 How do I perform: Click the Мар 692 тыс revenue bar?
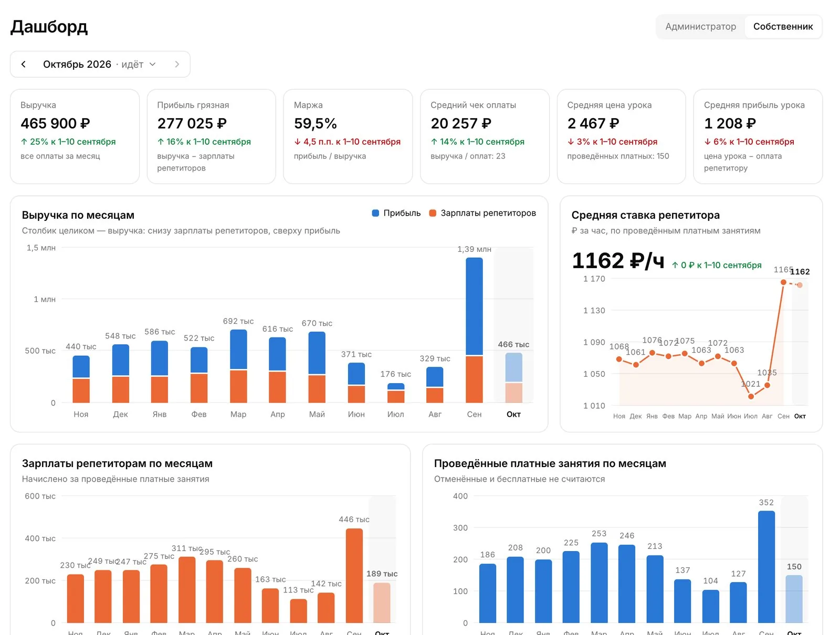tap(238, 366)
